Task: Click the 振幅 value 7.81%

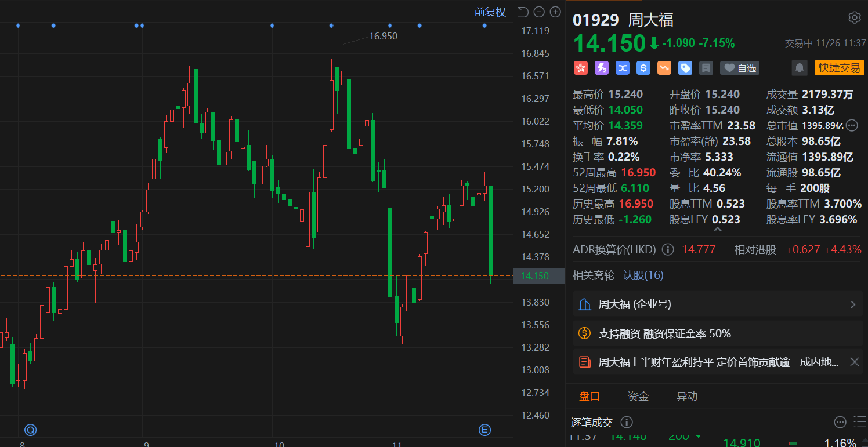Action: click(x=622, y=141)
